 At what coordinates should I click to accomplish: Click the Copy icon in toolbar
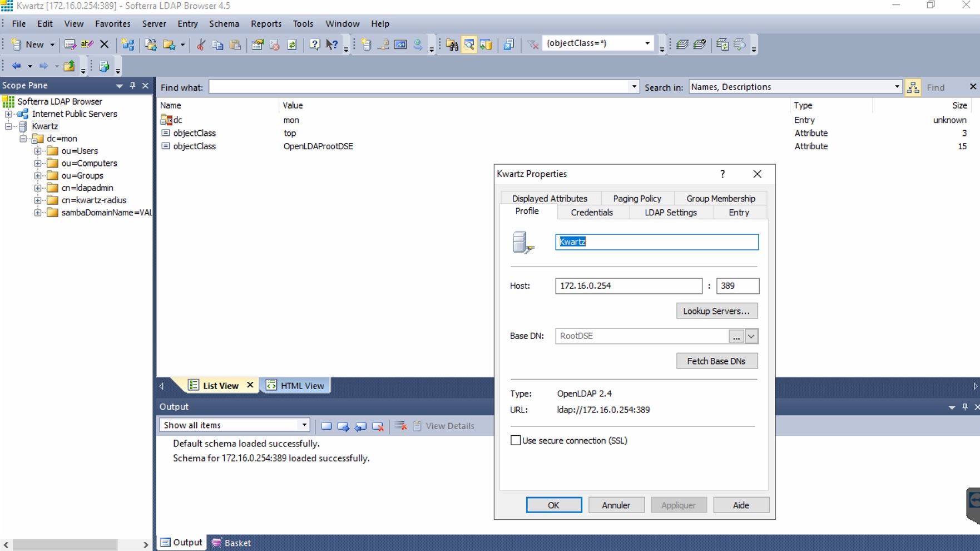click(x=217, y=45)
